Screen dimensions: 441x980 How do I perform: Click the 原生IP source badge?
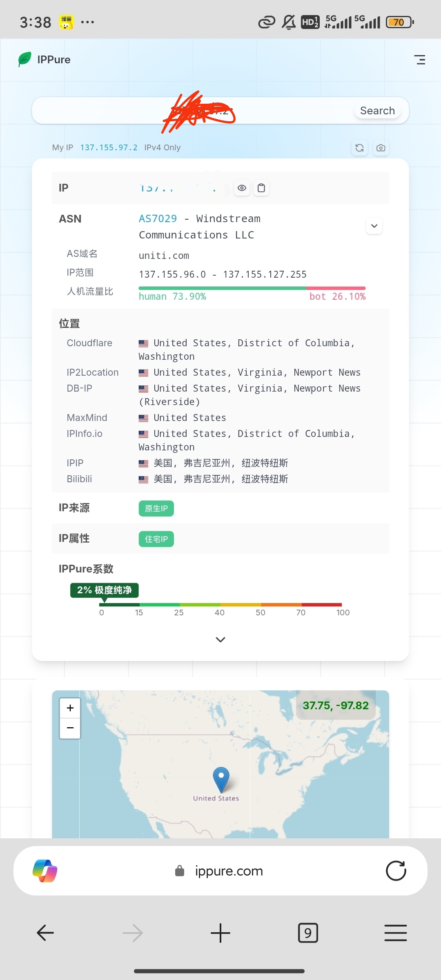point(156,508)
